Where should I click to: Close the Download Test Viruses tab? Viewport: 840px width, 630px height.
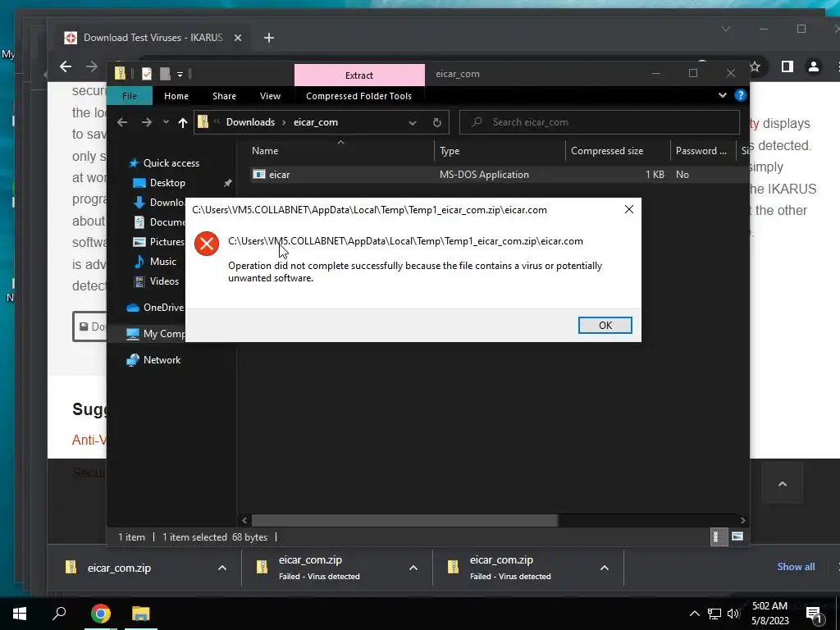click(238, 38)
